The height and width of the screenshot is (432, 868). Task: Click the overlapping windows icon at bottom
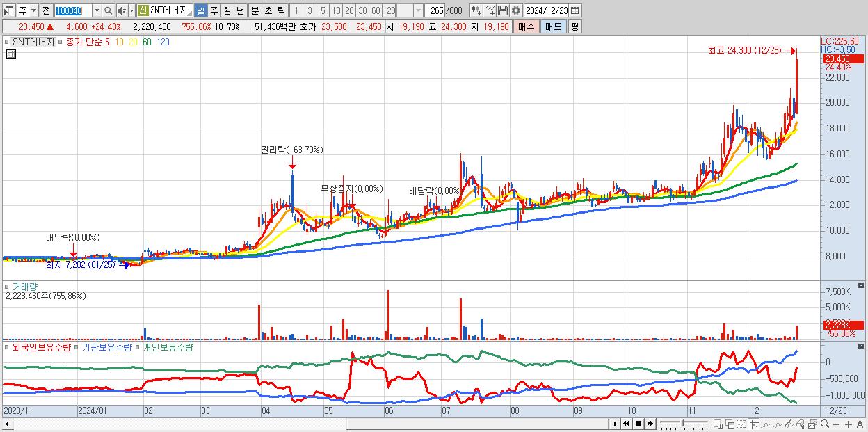(x=730, y=424)
